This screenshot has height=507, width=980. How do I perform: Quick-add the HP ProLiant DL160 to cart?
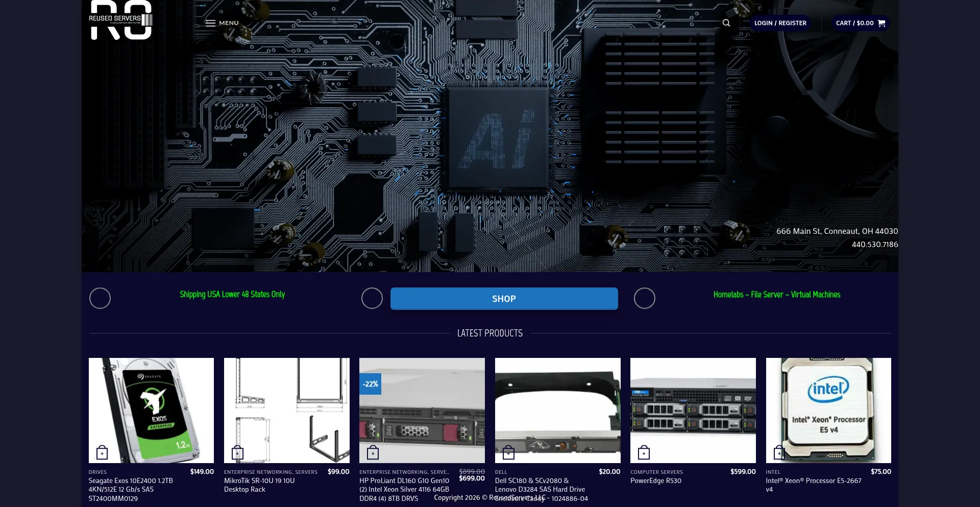(373, 452)
